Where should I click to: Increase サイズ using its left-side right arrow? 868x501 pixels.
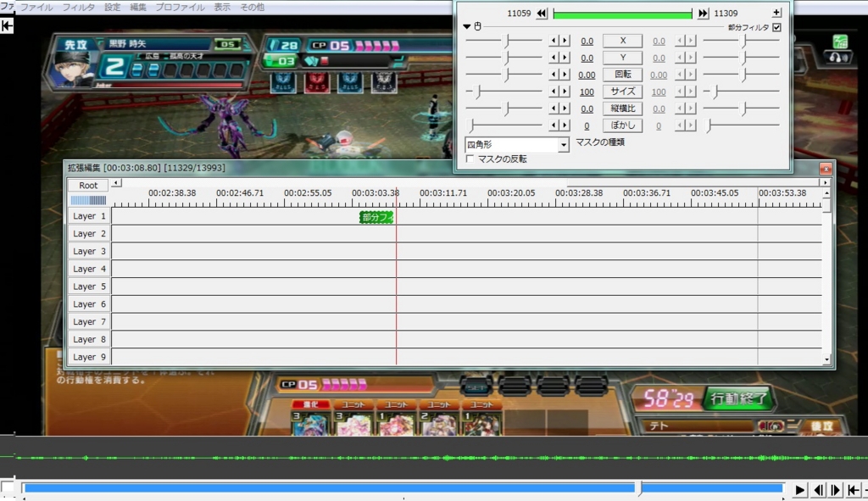coord(565,92)
